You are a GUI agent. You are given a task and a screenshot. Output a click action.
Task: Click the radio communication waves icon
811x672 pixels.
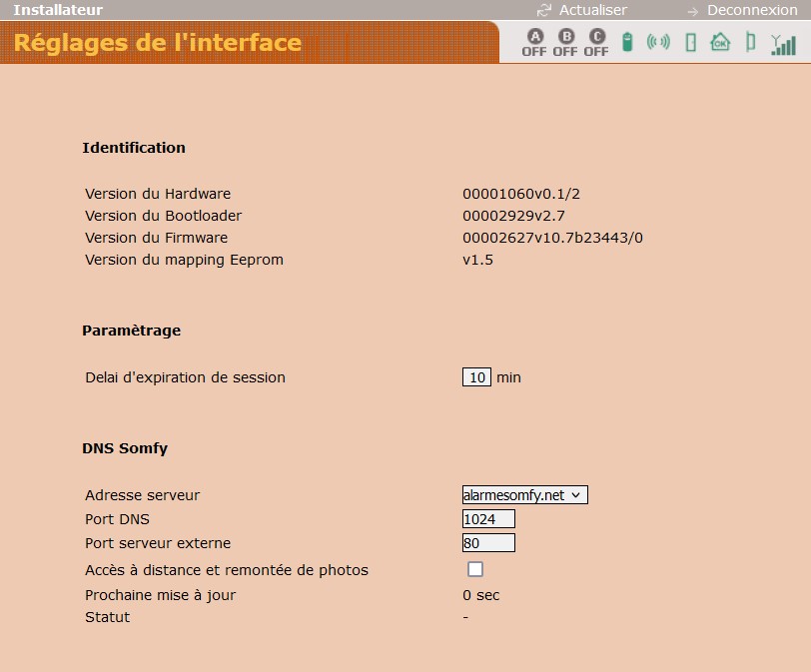[658, 43]
